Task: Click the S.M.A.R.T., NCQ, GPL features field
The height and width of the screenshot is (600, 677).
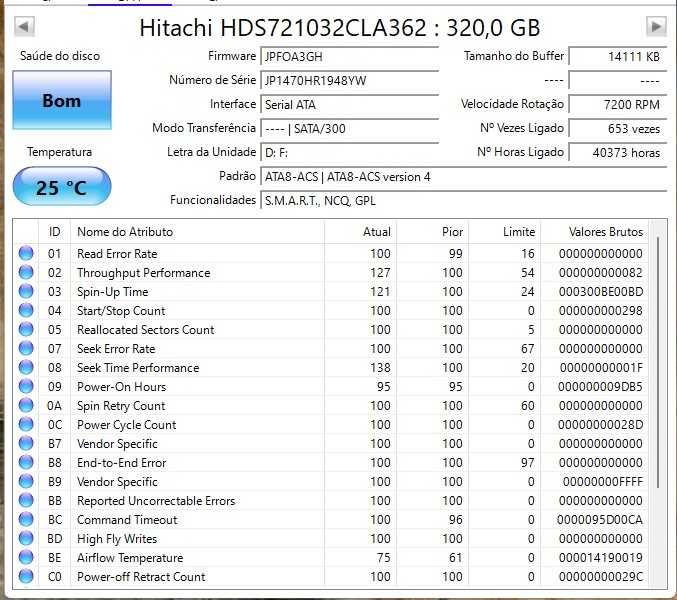Action: point(464,201)
